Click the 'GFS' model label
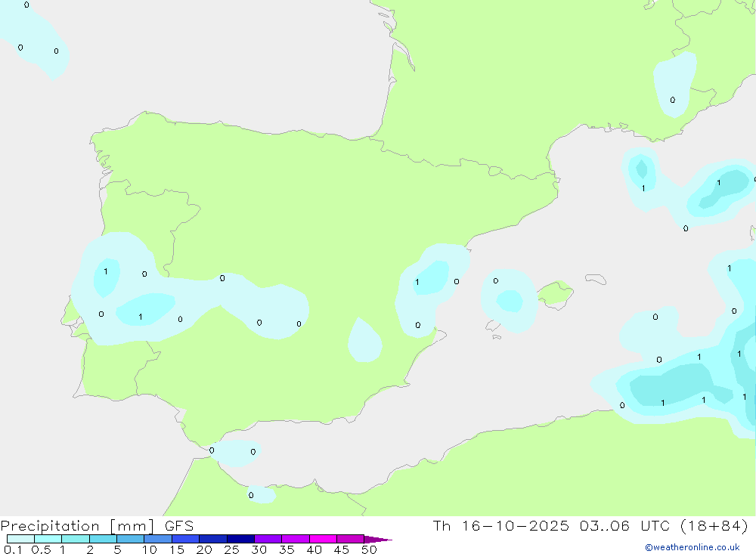The image size is (756, 554). (x=179, y=525)
